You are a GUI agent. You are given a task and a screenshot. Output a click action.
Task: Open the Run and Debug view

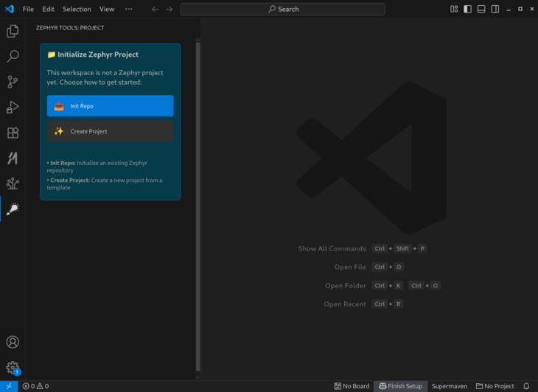pyautogui.click(x=13, y=108)
